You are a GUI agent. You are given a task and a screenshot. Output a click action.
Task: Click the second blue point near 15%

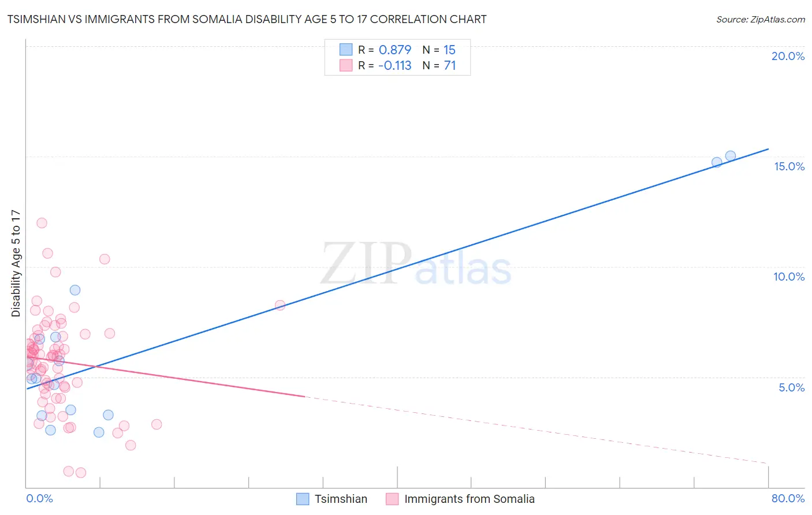(717, 162)
